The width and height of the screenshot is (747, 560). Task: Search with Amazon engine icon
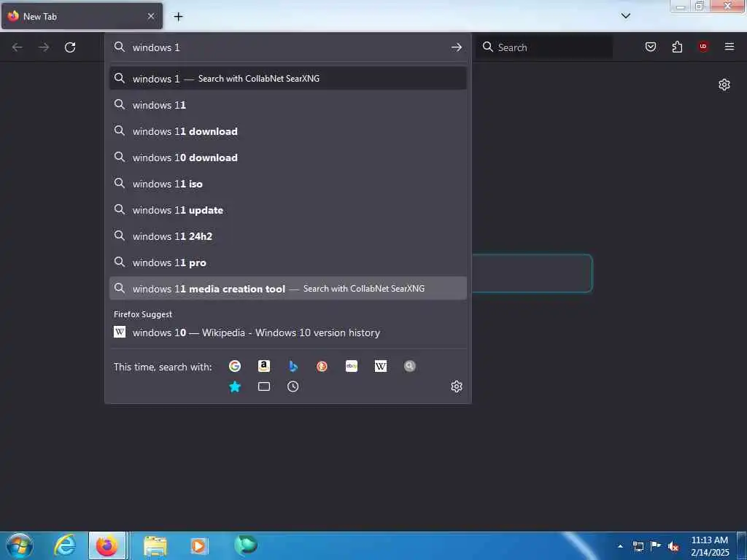(264, 366)
